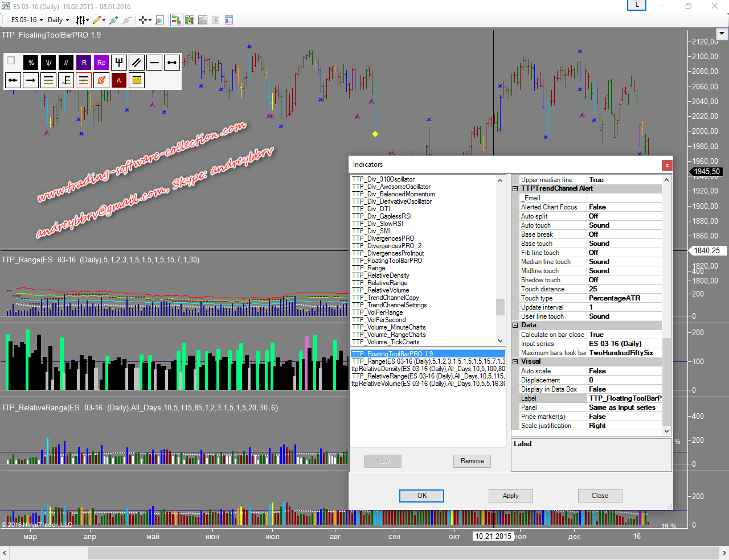Click the zoom-in magnifier with green plus
Image resolution: width=729 pixels, height=560 pixels.
pos(114,20)
